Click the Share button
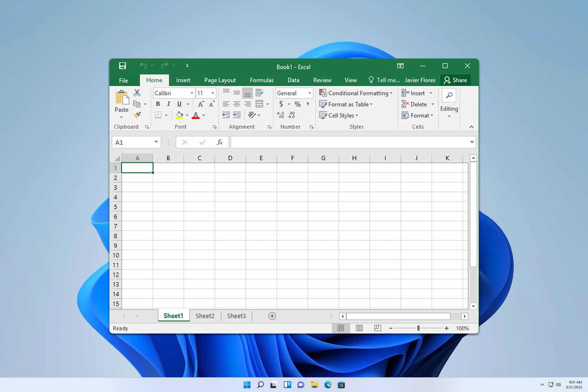The image size is (588, 392). [x=455, y=80]
